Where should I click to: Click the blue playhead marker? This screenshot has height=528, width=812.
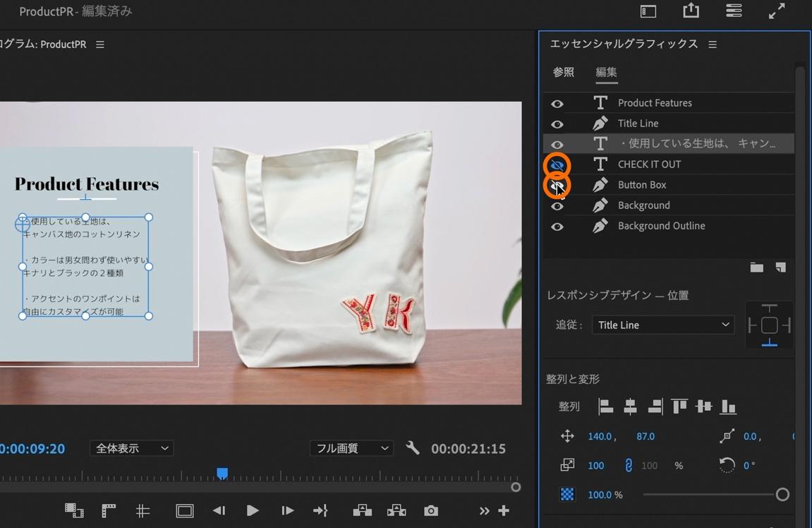(x=222, y=473)
